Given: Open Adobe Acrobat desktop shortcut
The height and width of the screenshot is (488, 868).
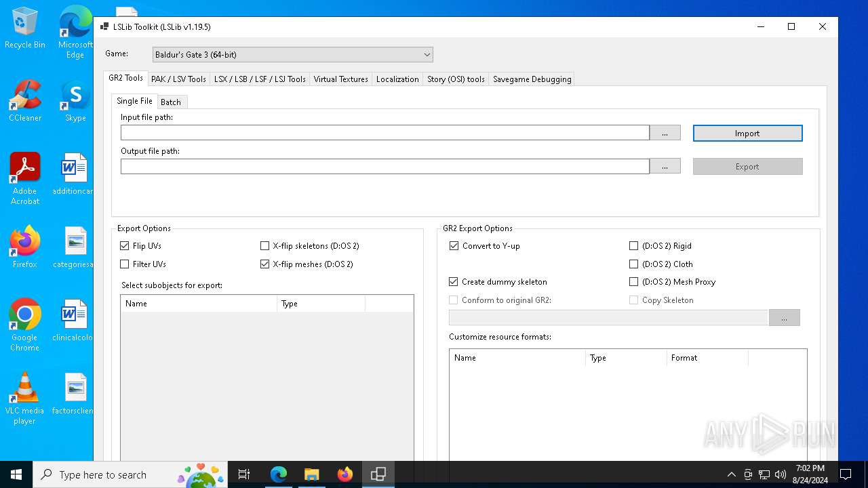Looking at the screenshot, I should [25, 179].
